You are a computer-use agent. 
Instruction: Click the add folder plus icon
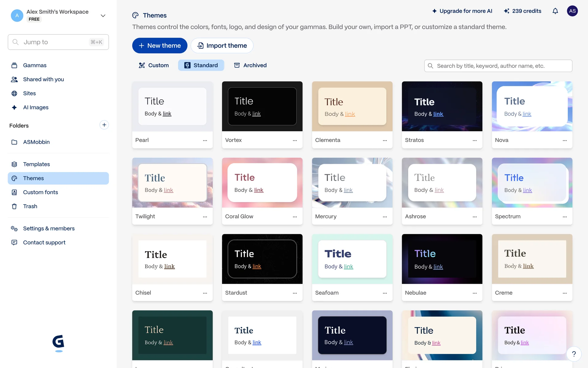[x=104, y=125]
